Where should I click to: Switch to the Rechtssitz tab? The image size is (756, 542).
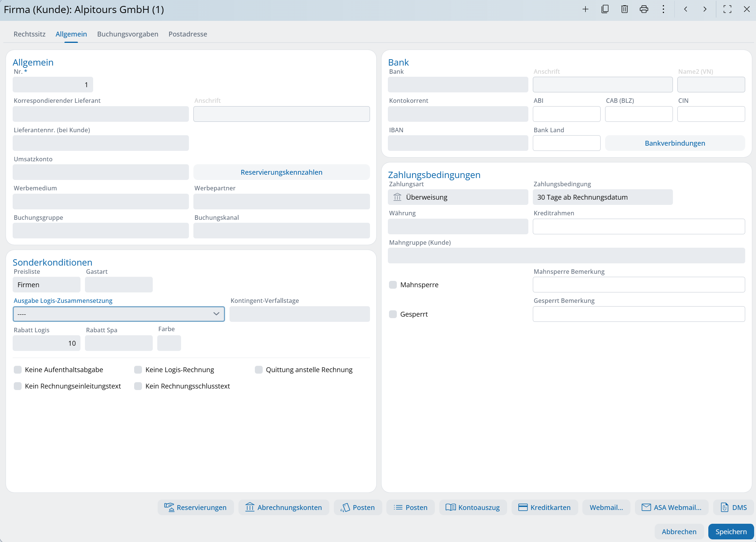click(29, 34)
